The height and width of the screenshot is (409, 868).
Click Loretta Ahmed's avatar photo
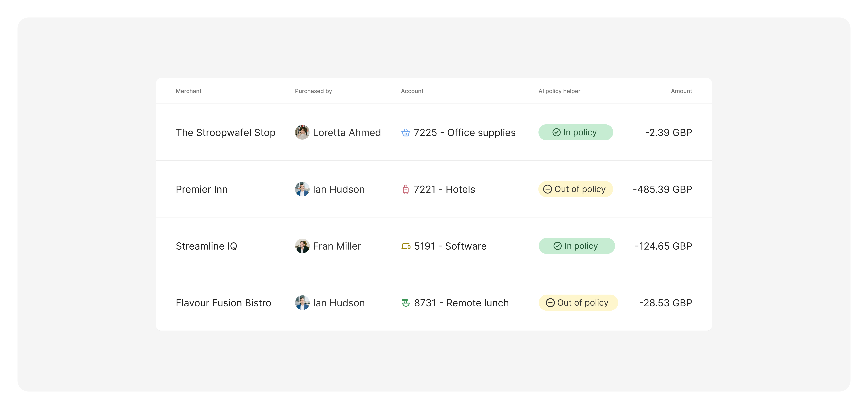[x=302, y=132]
